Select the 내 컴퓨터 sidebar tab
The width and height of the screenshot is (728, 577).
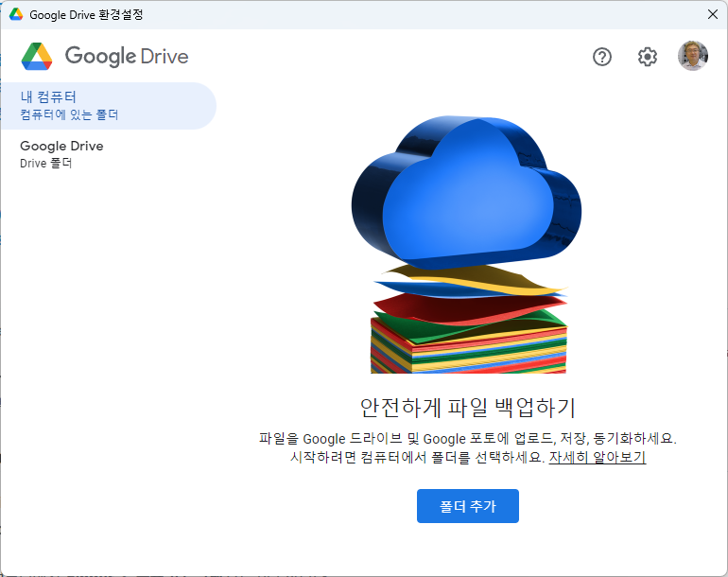pos(48,96)
